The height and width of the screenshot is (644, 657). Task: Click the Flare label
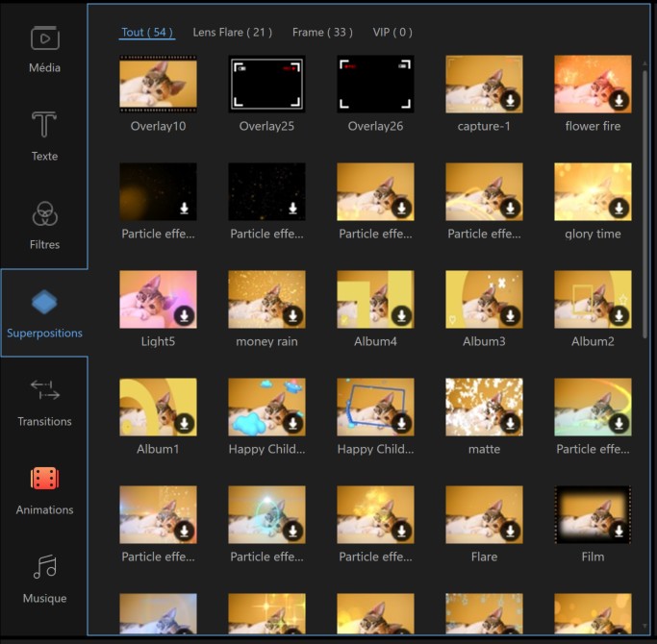484,557
